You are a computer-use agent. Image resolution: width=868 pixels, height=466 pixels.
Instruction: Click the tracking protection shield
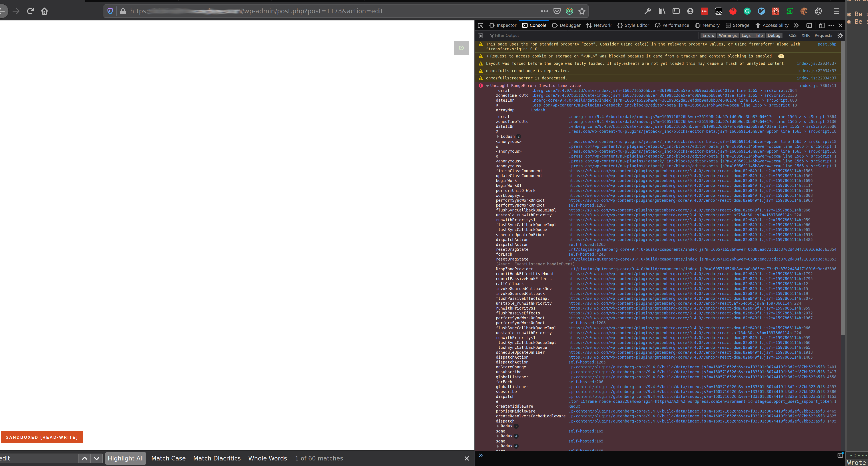(x=110, y=11)
